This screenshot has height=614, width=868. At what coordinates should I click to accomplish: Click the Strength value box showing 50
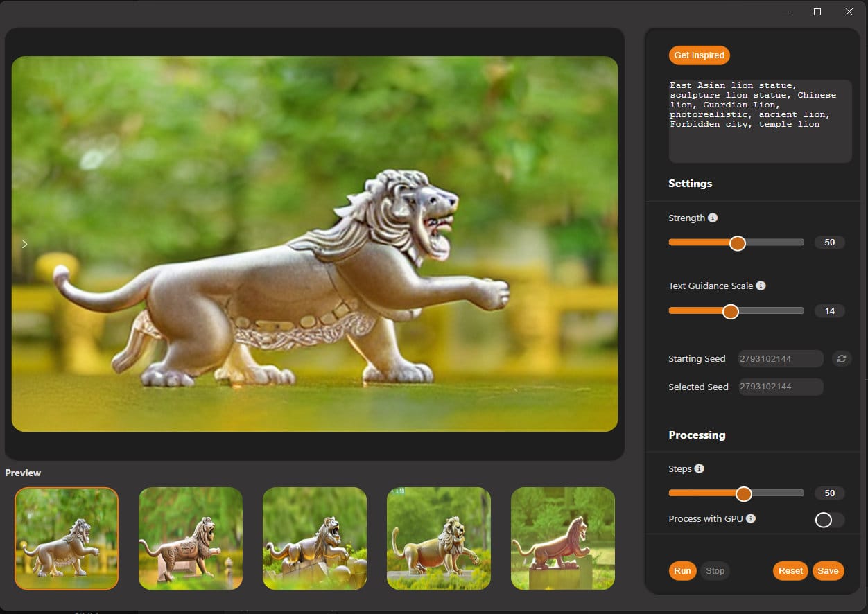pyautogui.click(x=829, y=242)
